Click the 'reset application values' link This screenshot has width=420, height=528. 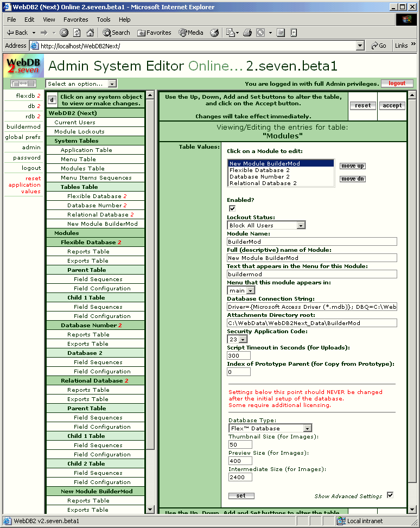[x=24, y=185]
